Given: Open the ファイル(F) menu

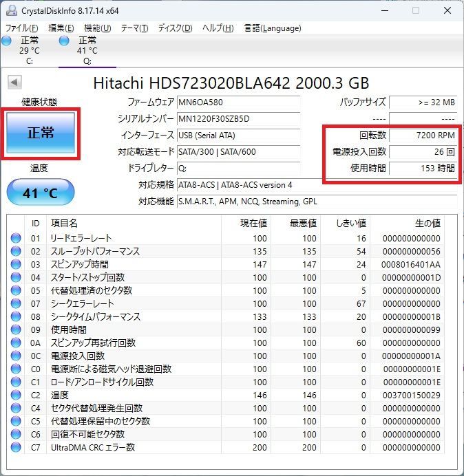Looking at the screenshot, I should tap(22, 28).
